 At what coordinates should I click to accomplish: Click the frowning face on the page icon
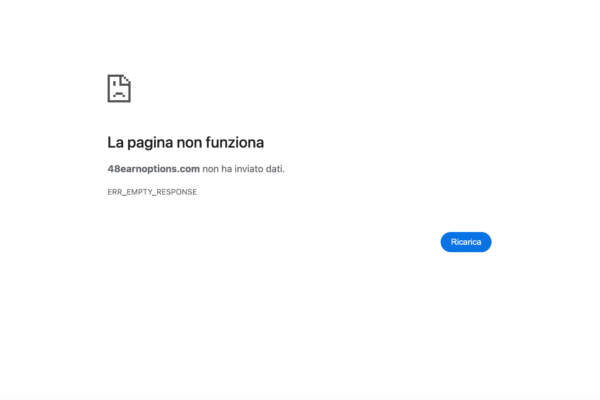click(x=119, y=91)
